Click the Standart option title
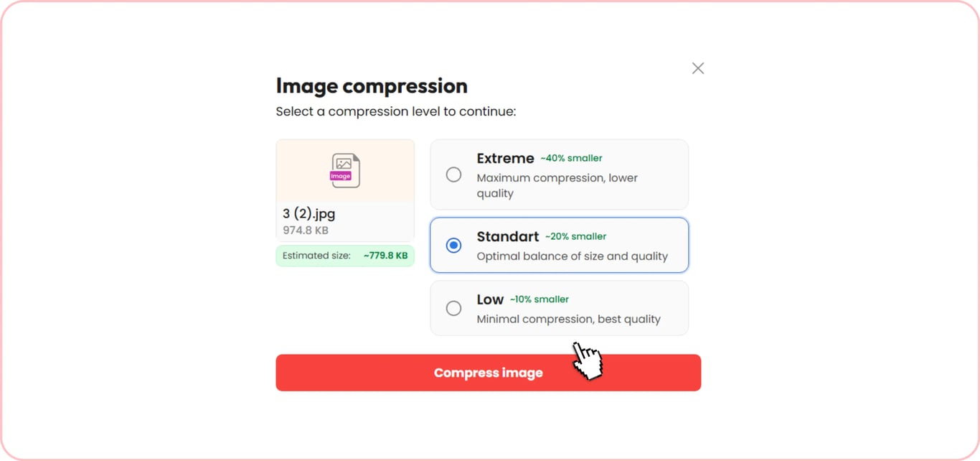The width and height of the screenshot is (980, 461). [x=508, y=236]
